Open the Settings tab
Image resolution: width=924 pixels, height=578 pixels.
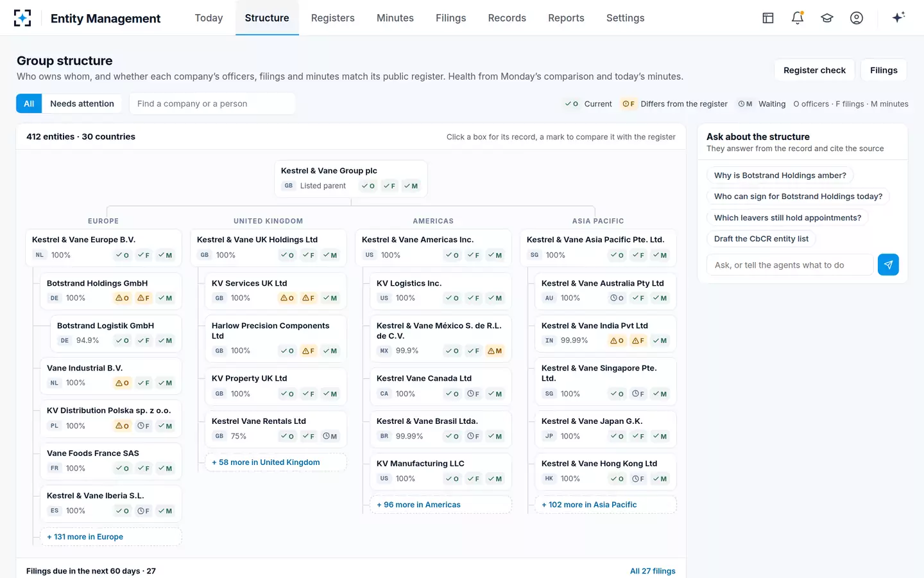coord(625,18)
